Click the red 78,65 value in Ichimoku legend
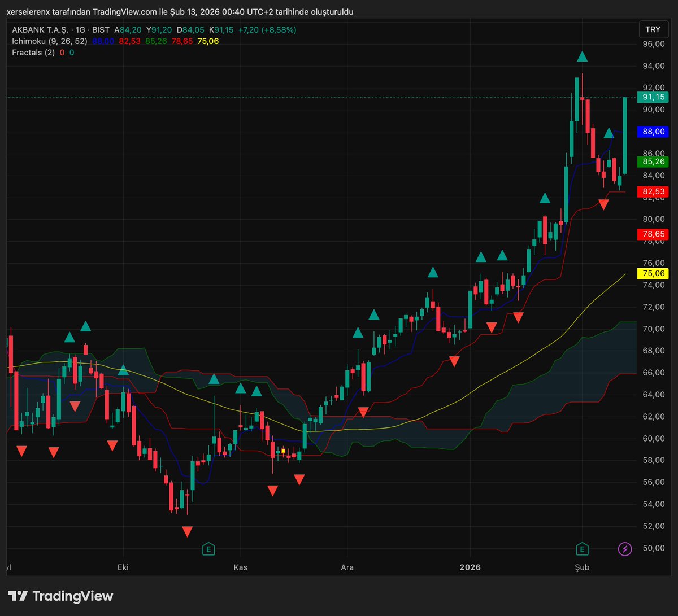 click(x=182, y=41)
